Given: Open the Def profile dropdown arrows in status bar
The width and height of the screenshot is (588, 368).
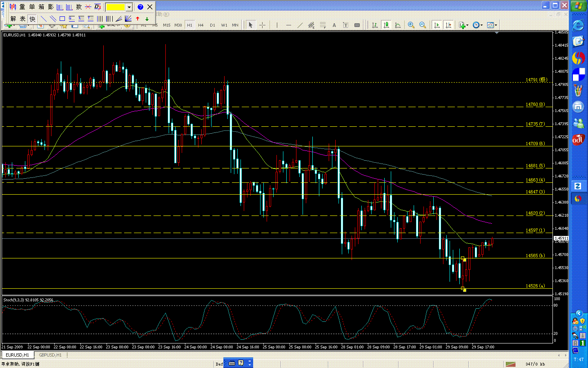Looking at the screenshot, I should click(249, 363).
